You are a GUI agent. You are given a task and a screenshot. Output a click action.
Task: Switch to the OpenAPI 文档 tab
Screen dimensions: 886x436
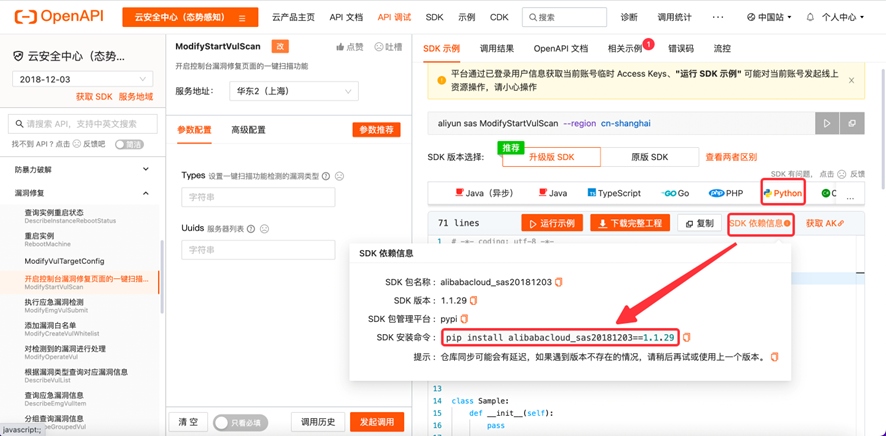(561, 49)
